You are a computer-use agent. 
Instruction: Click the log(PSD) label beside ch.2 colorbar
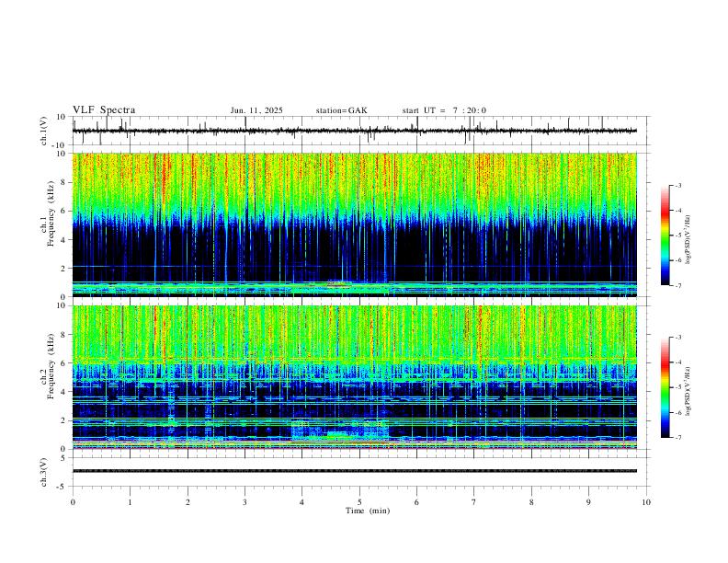[688, 391]
